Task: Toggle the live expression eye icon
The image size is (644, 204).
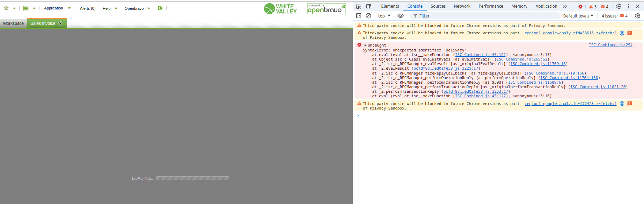Action: pyautogui.click(x=401, y=16)
